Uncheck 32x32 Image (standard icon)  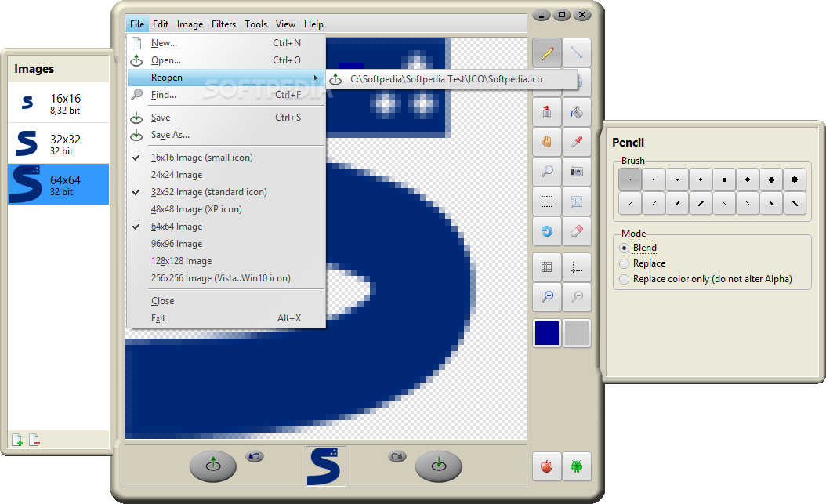(226, 192)
